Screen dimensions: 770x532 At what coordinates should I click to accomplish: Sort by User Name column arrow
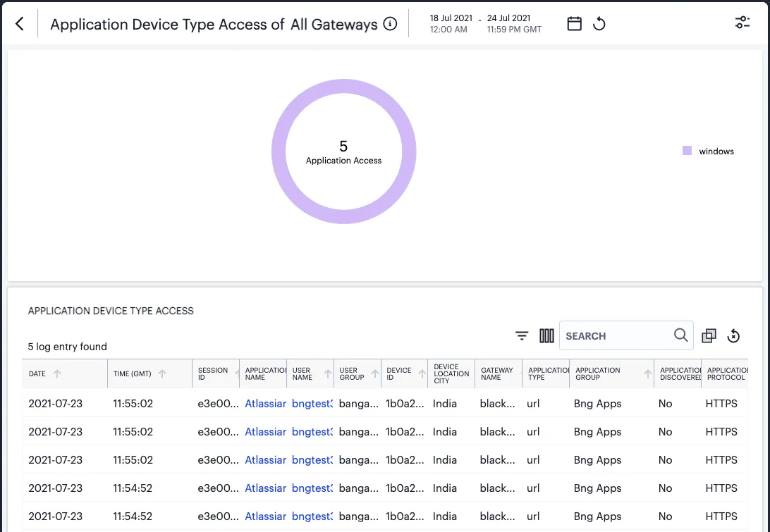(328, 374)
